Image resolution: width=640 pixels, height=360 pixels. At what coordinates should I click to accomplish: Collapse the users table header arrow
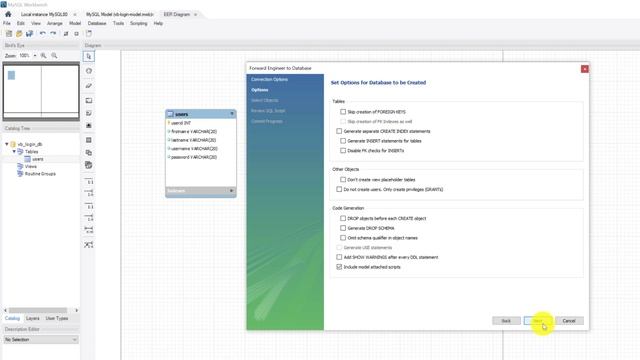(x=231, y=114)
